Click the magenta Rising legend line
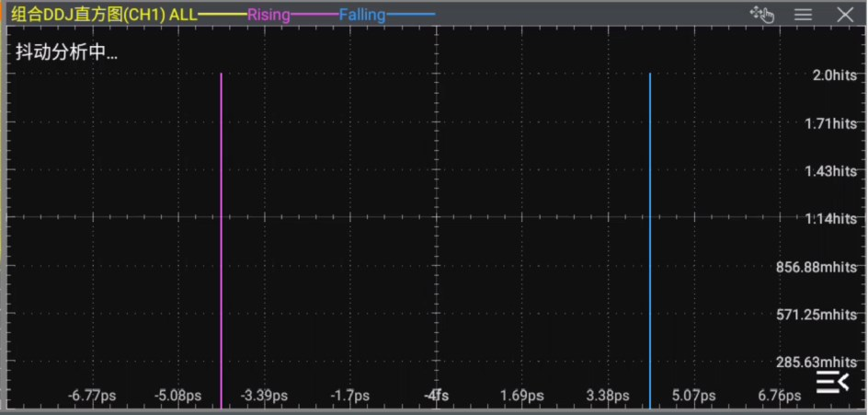868x415 pixels. pos(314,15)
